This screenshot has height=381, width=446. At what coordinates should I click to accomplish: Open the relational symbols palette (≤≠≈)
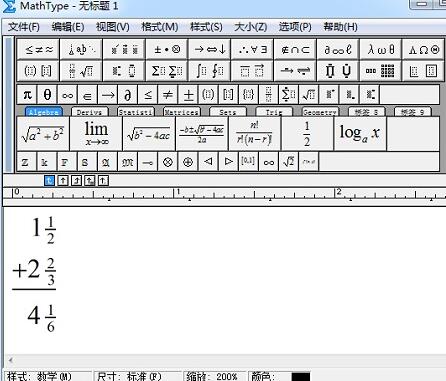(x=38, y=50)
